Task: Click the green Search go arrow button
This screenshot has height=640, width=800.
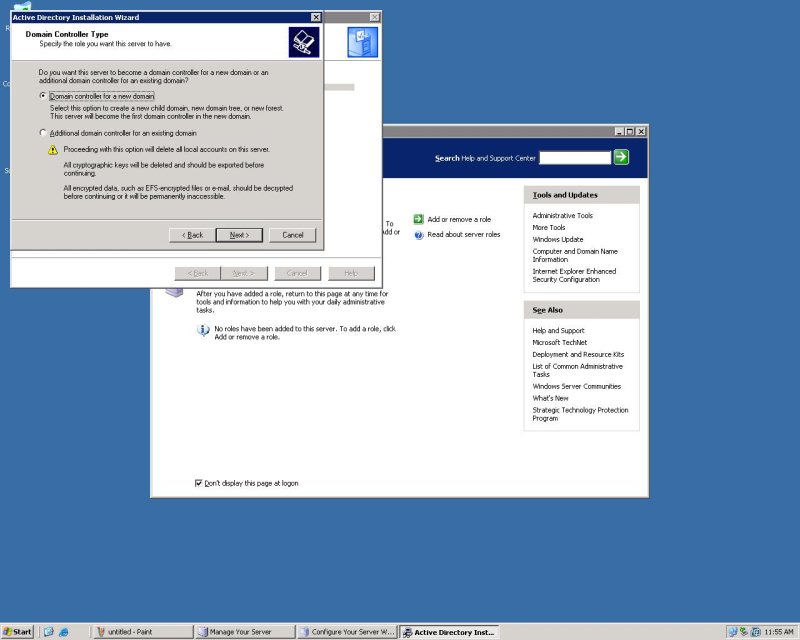Action: (x=621, y=157)
